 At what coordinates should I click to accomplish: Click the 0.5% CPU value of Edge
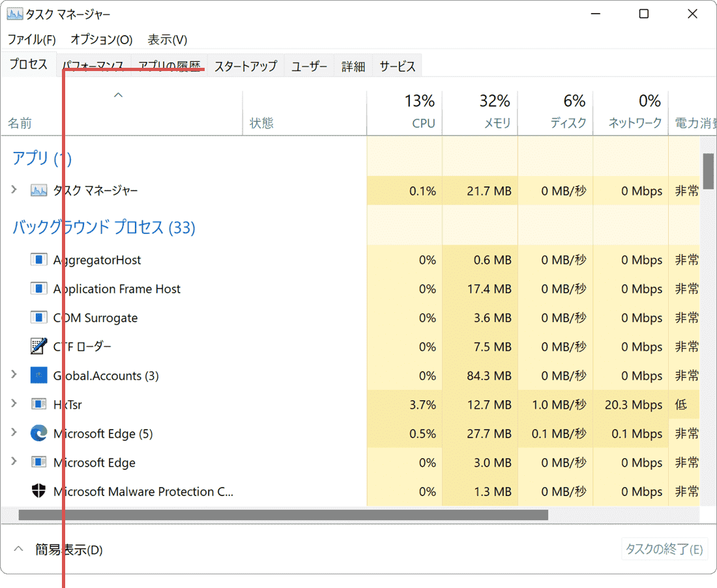pos(422,434)
